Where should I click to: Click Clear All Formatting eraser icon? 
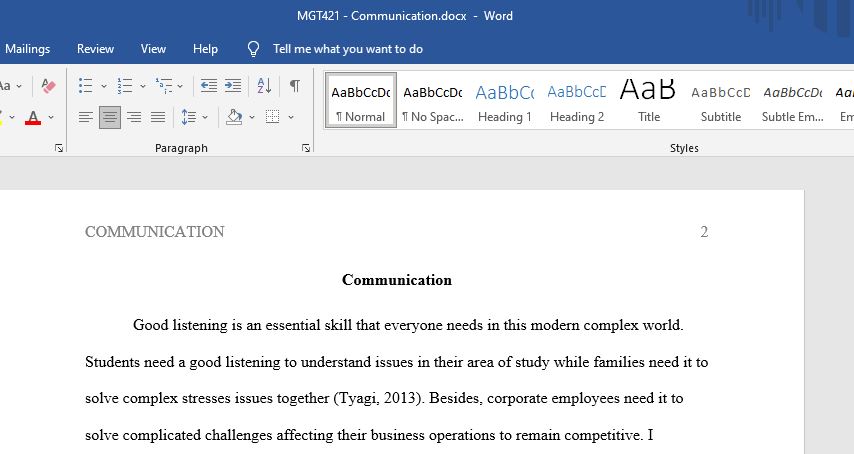(x=48, y=85)
